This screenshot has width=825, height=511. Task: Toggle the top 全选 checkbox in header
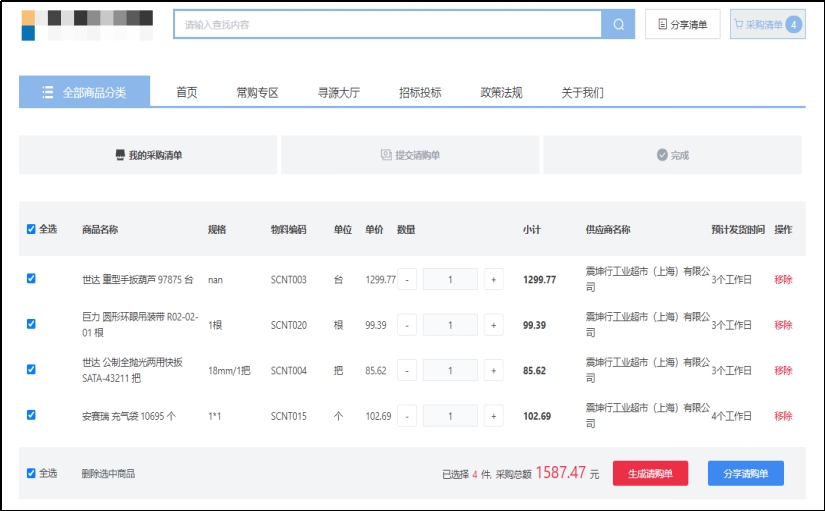pos(31,229)
